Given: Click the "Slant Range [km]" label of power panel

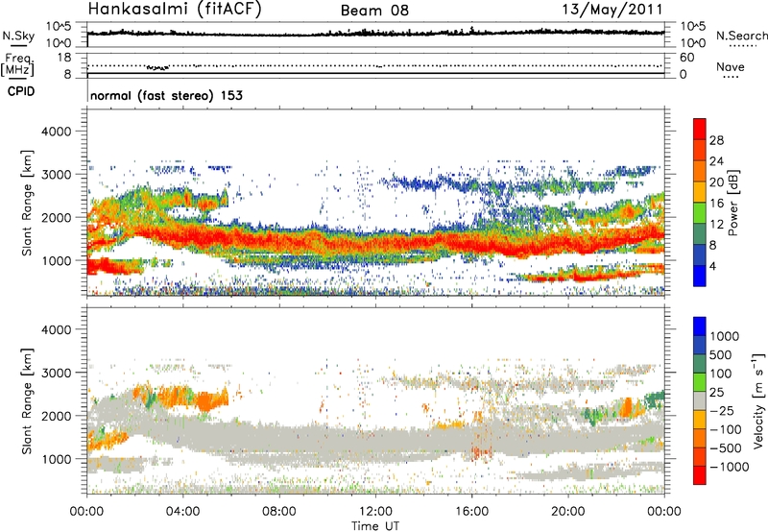Looking at the screenshot, I should pyautogui.click(x=27, y=203).
